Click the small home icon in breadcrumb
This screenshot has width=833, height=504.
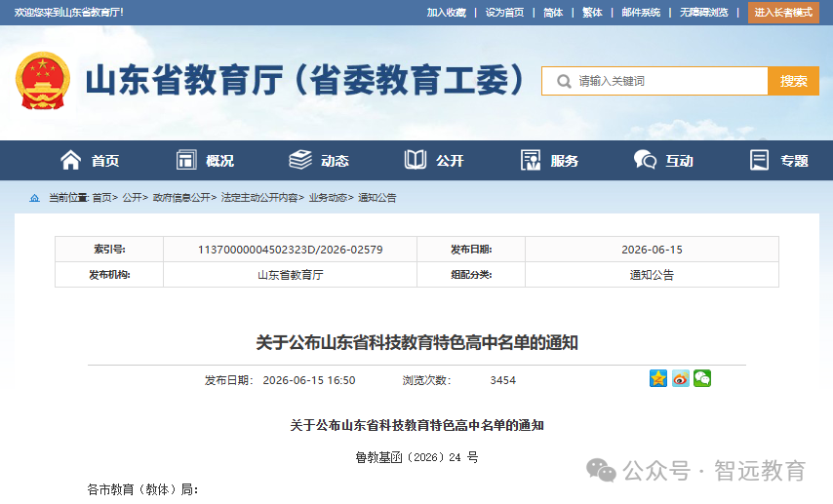coord(34,198)
